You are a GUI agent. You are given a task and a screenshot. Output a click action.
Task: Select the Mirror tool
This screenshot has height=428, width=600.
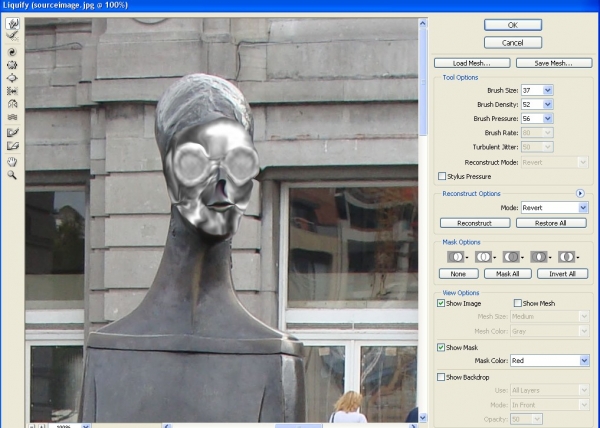point(12,104)
